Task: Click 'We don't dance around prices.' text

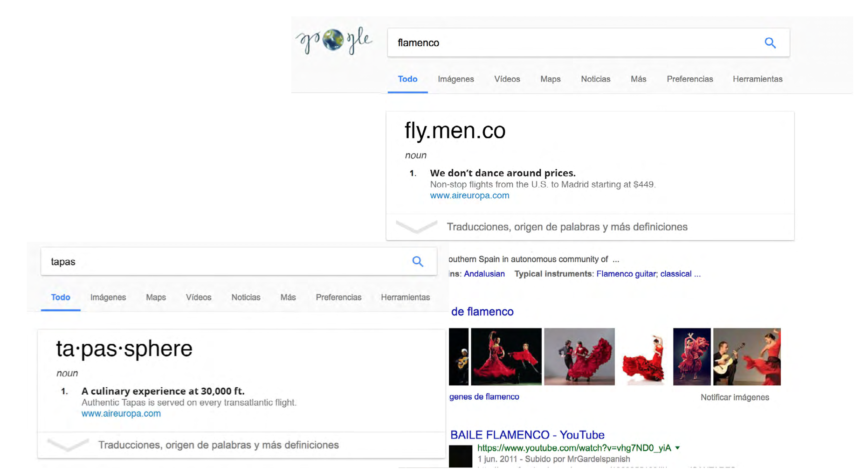Action: coord(503,173)
